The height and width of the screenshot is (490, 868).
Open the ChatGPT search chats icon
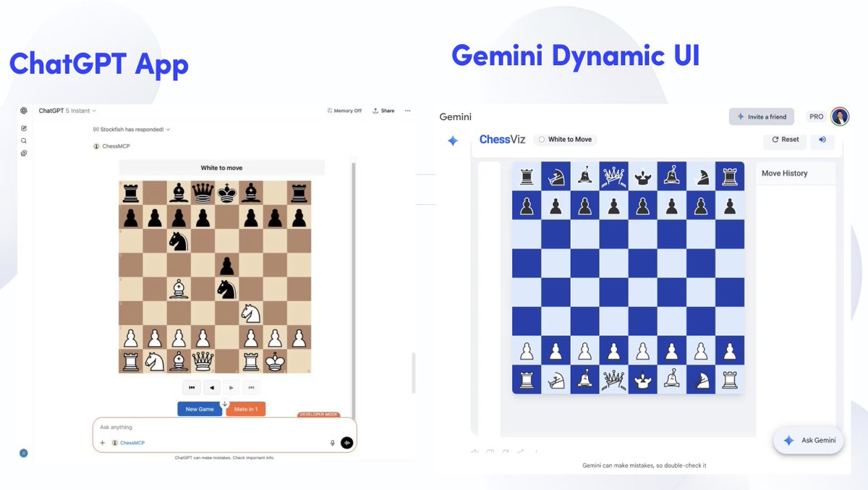coord(24,141)
